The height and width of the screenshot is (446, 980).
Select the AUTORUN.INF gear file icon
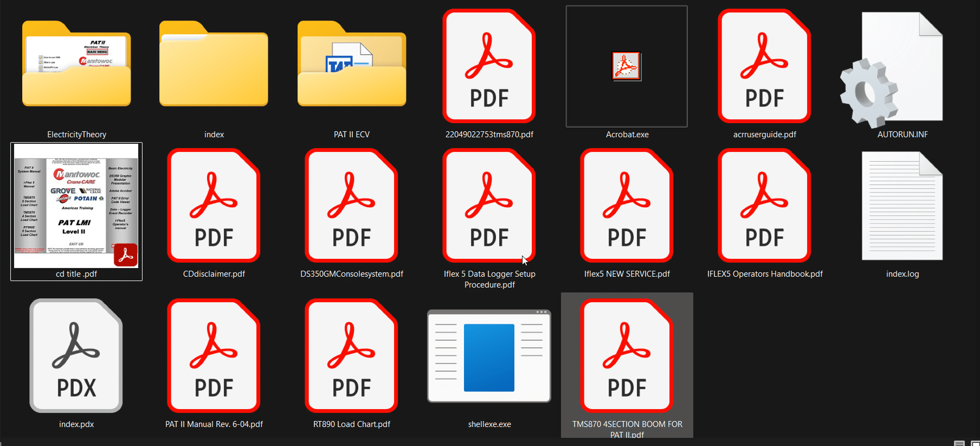click(892, 69)
